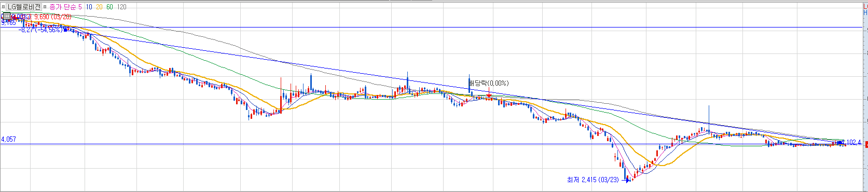Image resolution: width=868 pixels, height=192 pixels.
Task: Open the data table grid icon
Action: (x=7, y=16)
